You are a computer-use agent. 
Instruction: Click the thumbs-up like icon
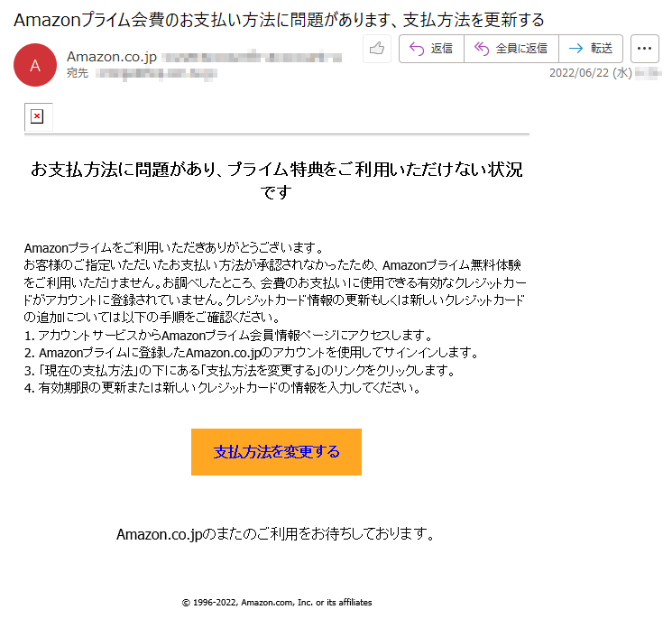click(x=377, y=49)
